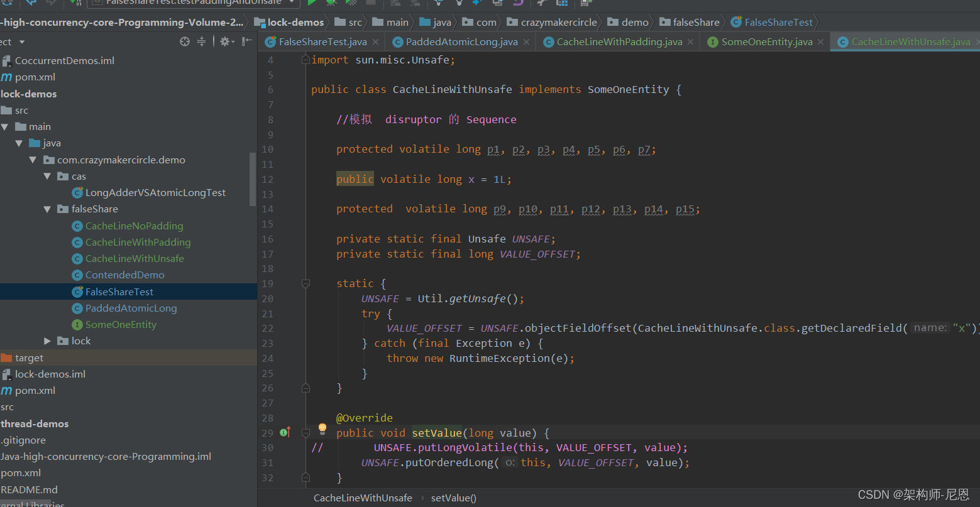This screenshot has height=507, width=980.
Task: Select CacheLineWithUnsafe in project tree
Action: point(135,258)
